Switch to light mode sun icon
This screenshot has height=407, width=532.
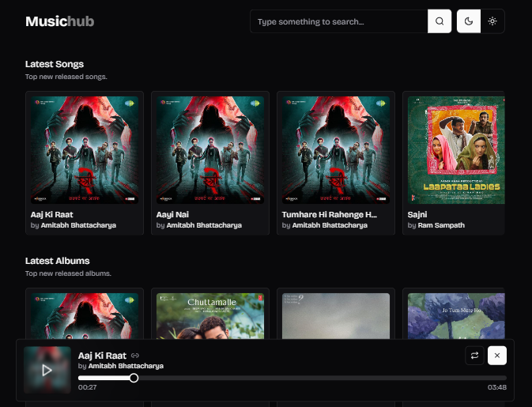point(492,21)
